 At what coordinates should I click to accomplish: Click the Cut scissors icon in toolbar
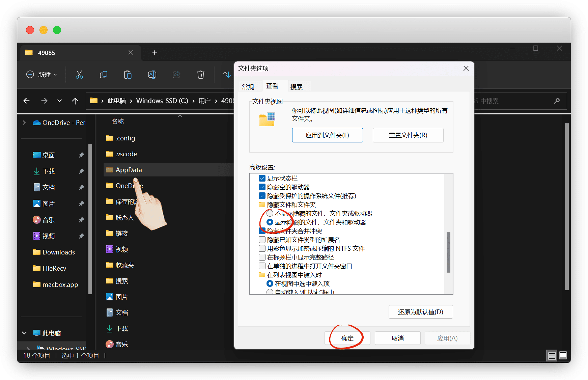pyautogui.click(x=79, y=75)
